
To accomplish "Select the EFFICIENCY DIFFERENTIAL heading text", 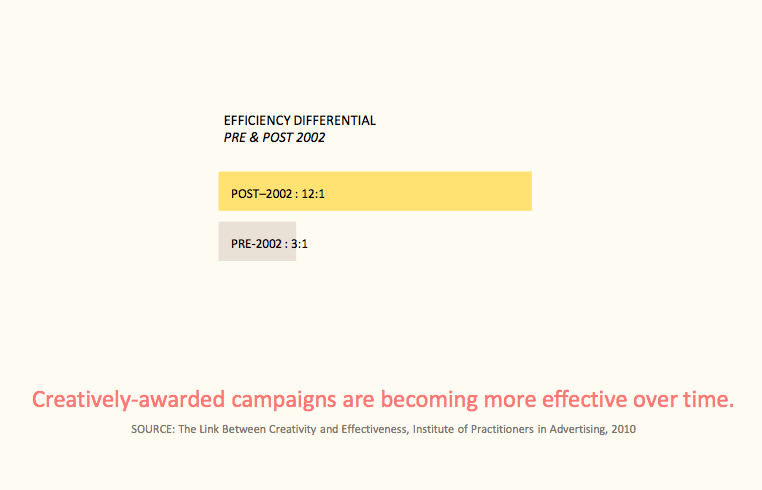I will 299,121.
